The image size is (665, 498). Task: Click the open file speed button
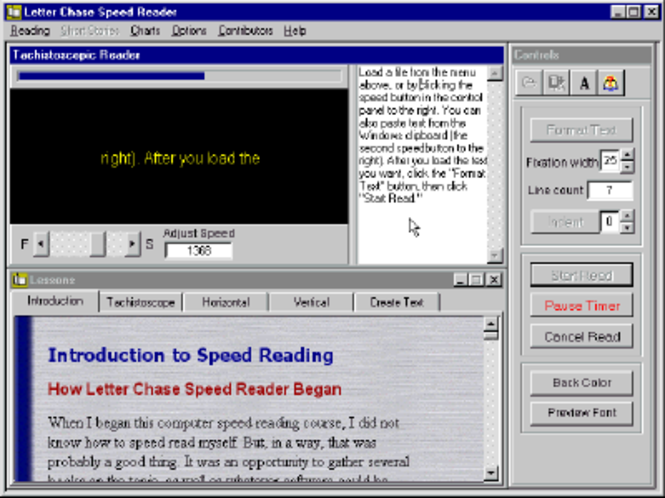[529, 83]
